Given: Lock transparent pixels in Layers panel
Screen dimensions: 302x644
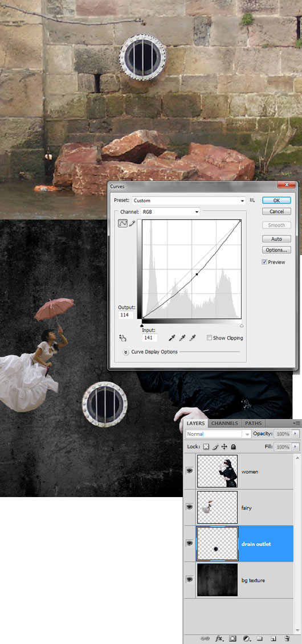Looking at the screenshot, I should 207,446.
